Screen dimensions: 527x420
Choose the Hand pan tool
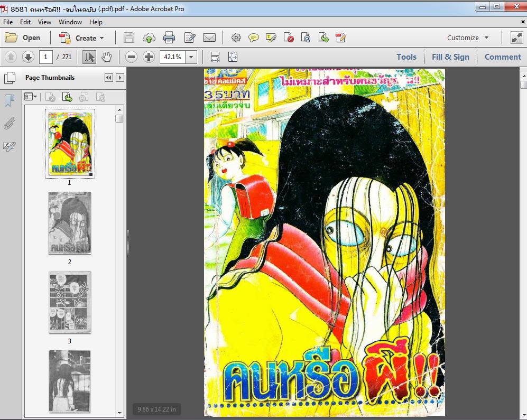107,57
